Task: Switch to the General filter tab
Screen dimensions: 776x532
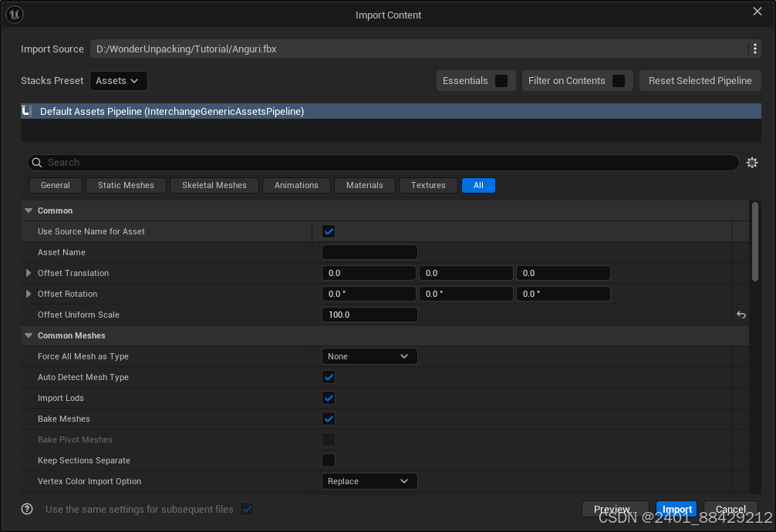Action: pos(56,185)
